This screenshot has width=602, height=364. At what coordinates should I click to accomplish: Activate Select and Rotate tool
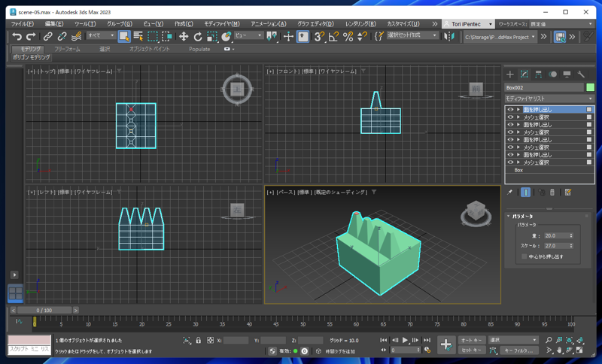[198, 36]
